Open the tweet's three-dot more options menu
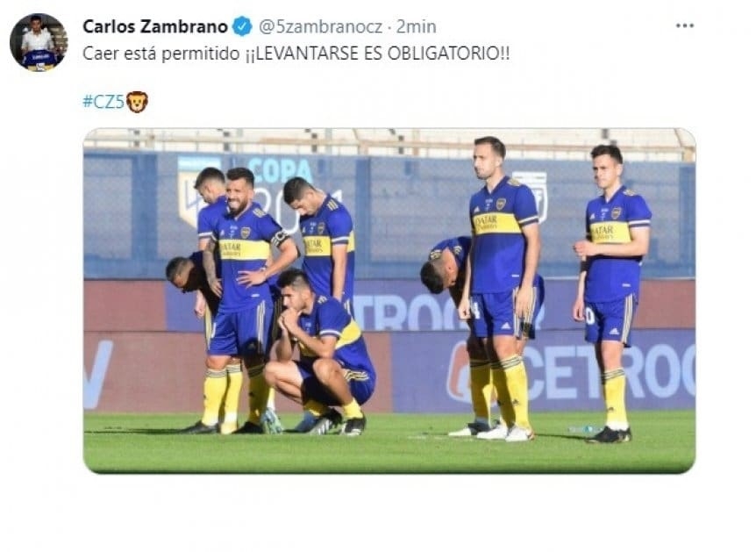Screen dimensions: 756x552 (685, 25)
